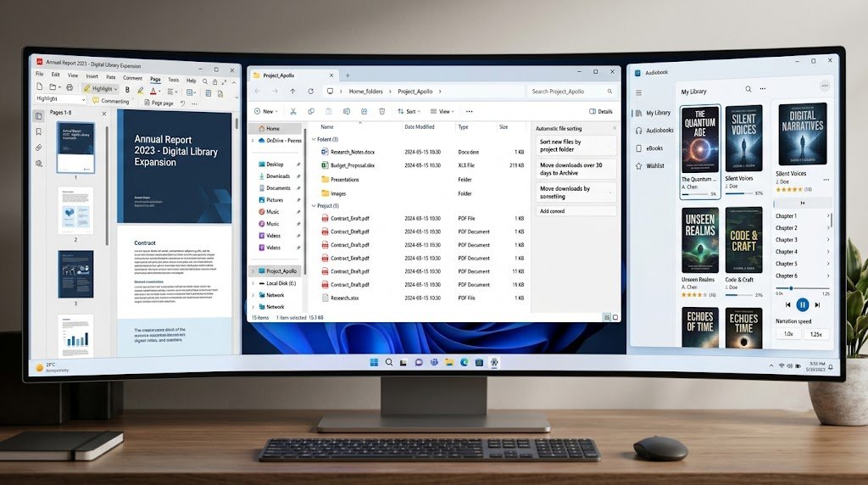Screen dimensions: 868x485
Task: Open the View dropdown in File Explorer
Action: tap(442, 111)
